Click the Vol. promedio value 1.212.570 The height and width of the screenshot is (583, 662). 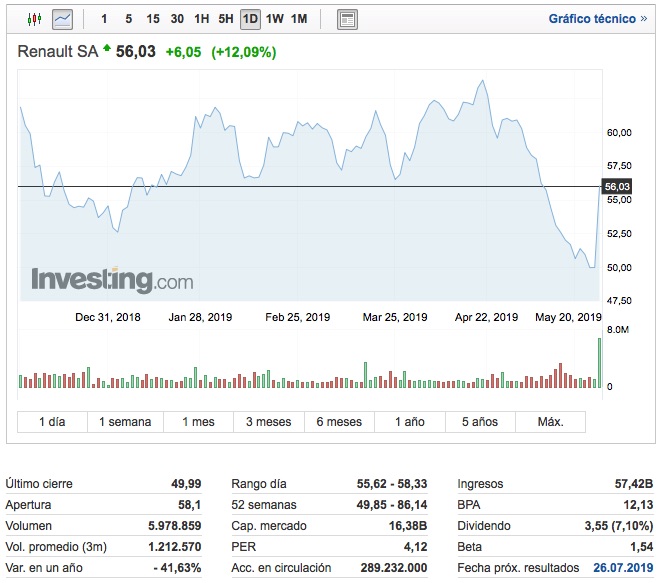point(175,547)
